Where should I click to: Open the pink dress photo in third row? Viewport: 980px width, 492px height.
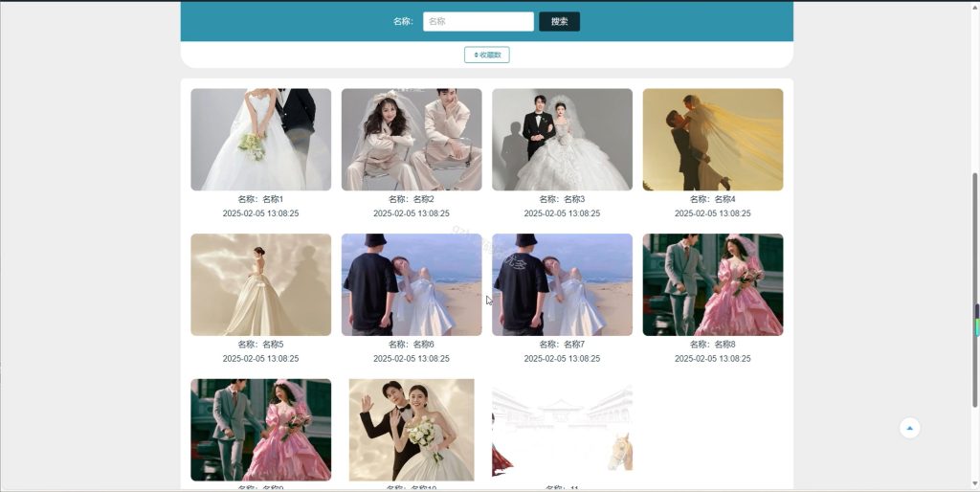(x=260, y=430)
